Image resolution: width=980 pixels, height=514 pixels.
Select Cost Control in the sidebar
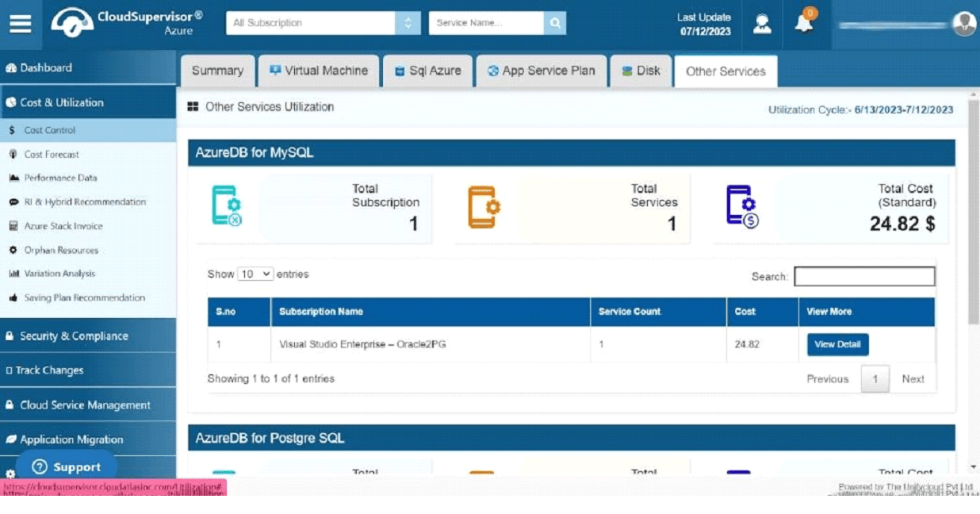[x=88, y=130]
